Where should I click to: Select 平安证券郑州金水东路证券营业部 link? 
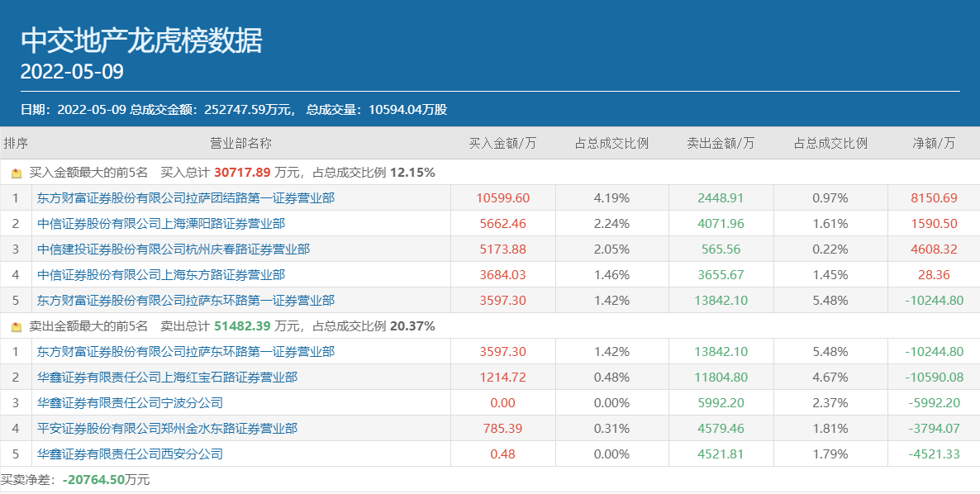tap(167, 429)
